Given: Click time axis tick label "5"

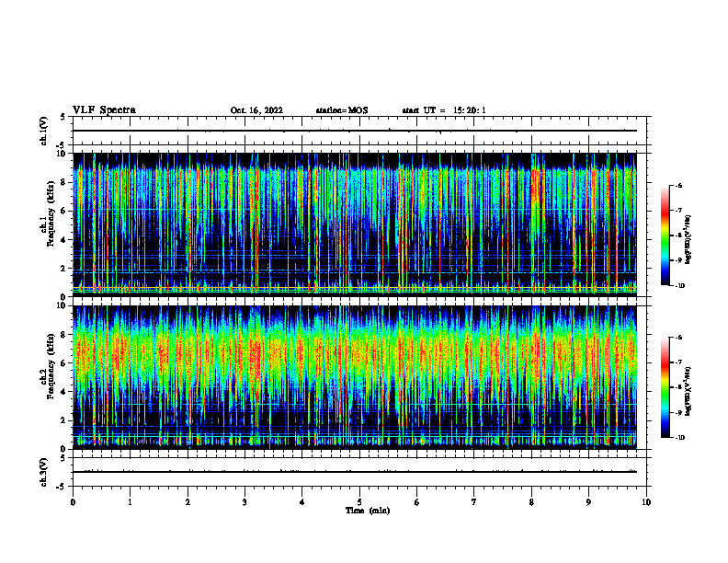Looking at the screenshot, I should tap(359, 502).
